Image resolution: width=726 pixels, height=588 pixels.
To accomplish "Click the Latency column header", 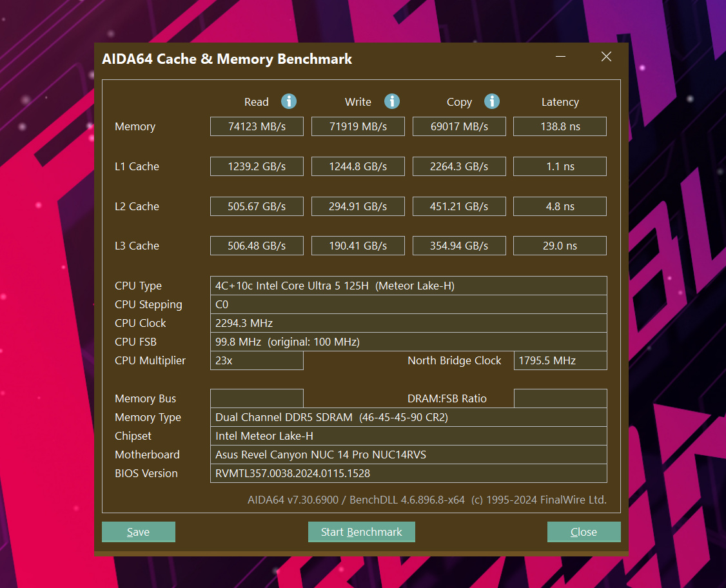I will (x=560, y=103).
